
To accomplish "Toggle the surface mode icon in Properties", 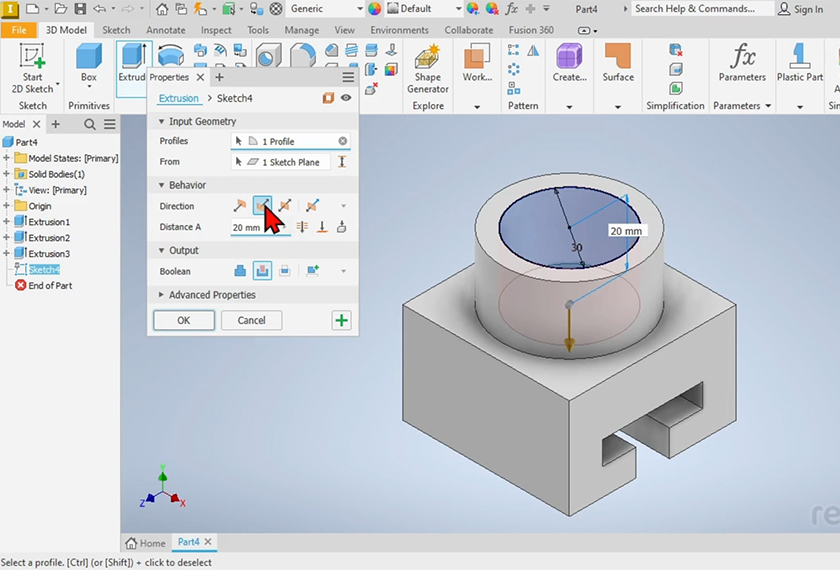I will pyautogui.click(x=328, y=98).
